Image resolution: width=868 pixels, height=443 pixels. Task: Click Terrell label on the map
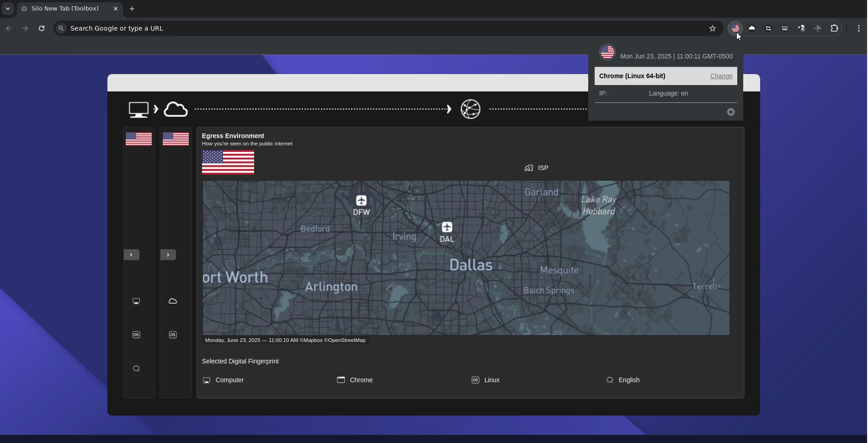coord(705,287)
